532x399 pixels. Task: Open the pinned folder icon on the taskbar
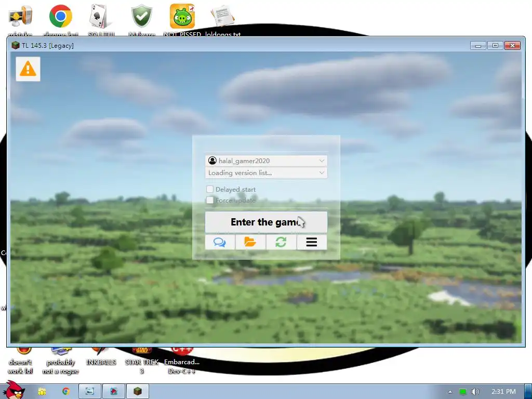42,392
